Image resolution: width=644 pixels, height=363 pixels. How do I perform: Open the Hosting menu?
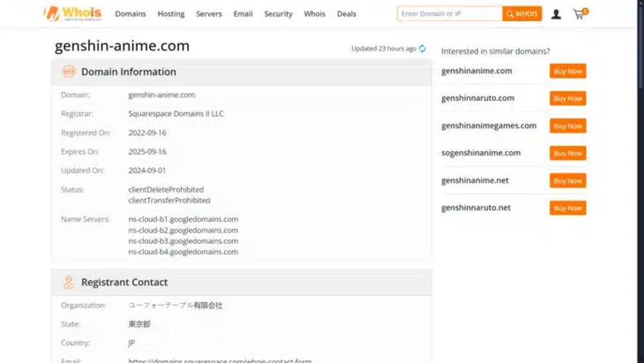coord(171,14)
